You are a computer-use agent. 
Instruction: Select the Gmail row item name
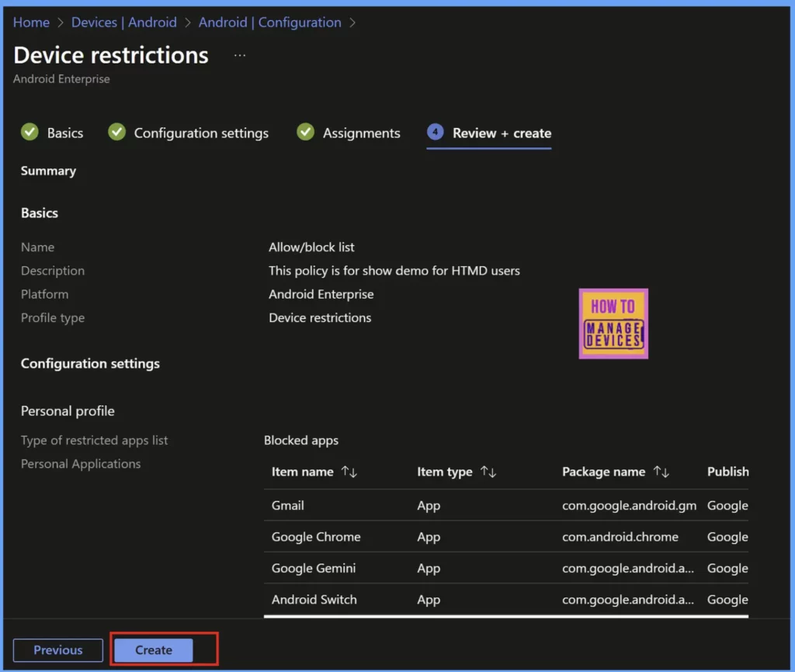(288, 505)
